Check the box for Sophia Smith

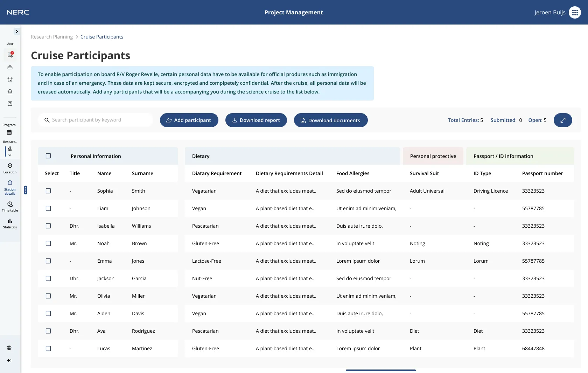[48, 191]
